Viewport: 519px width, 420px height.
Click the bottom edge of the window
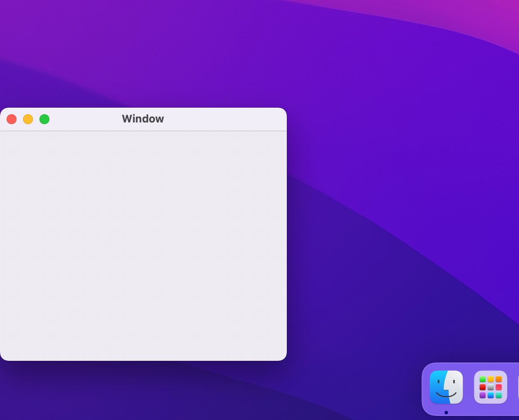[143, 360]
